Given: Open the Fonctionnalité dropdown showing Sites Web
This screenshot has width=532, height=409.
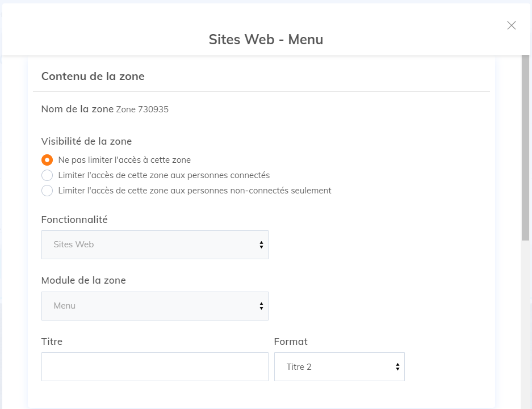Looking at the screenshot, I should [x=154, y=244].
